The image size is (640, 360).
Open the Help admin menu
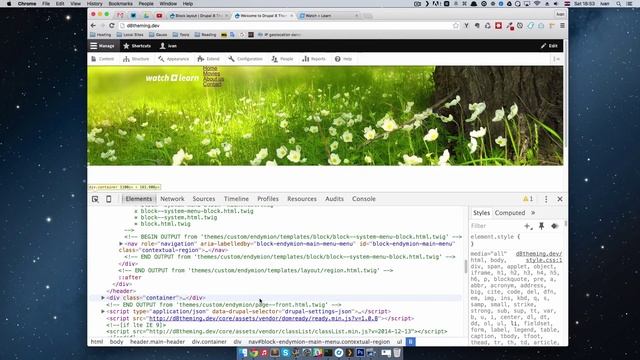[x=343, y=59]
